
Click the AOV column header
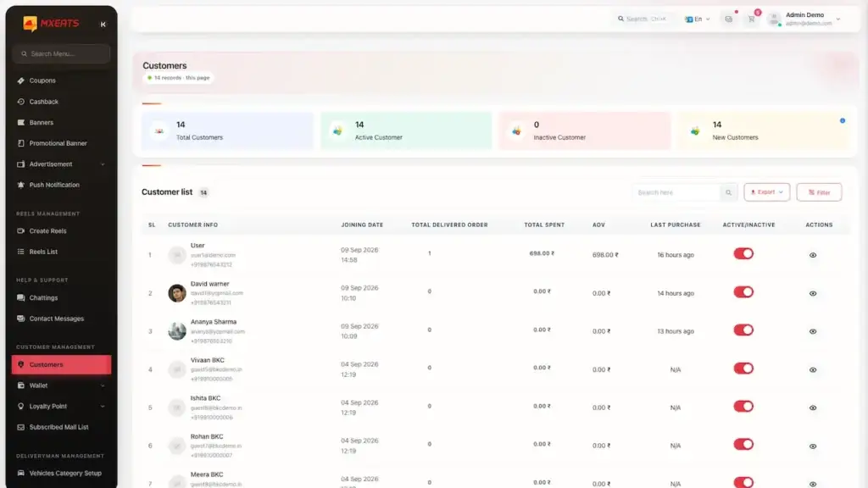click(598, 225)
